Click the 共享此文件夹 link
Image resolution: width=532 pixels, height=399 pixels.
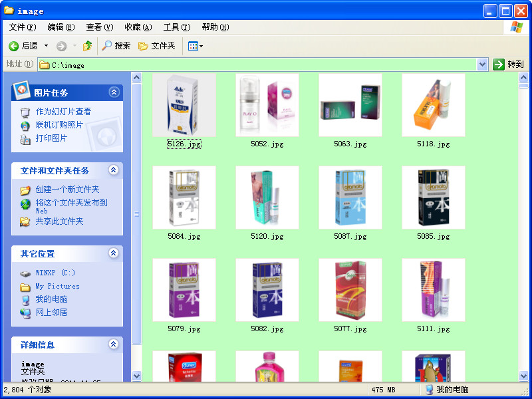click(x=59, y=221)
